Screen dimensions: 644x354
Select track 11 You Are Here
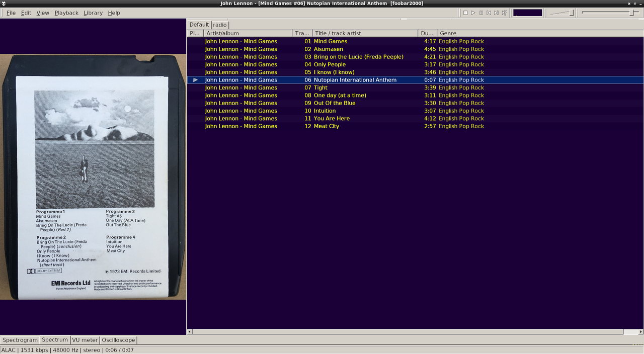point(415,118)
